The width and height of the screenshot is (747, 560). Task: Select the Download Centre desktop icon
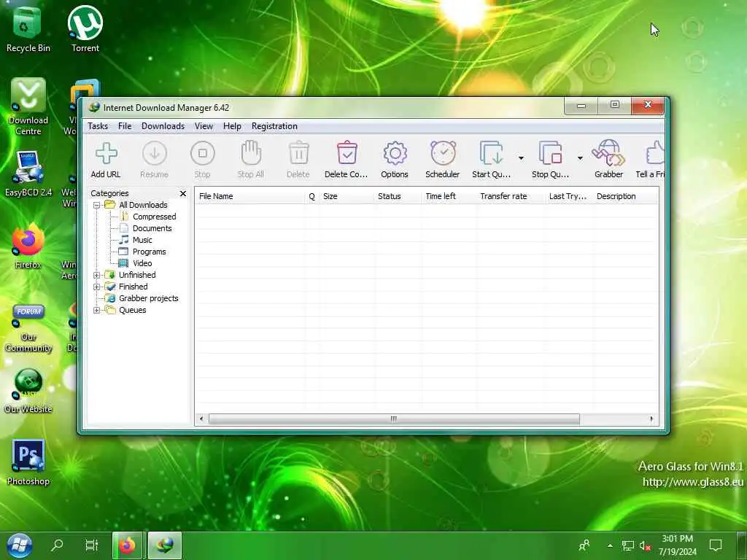[x=28, y=106]
